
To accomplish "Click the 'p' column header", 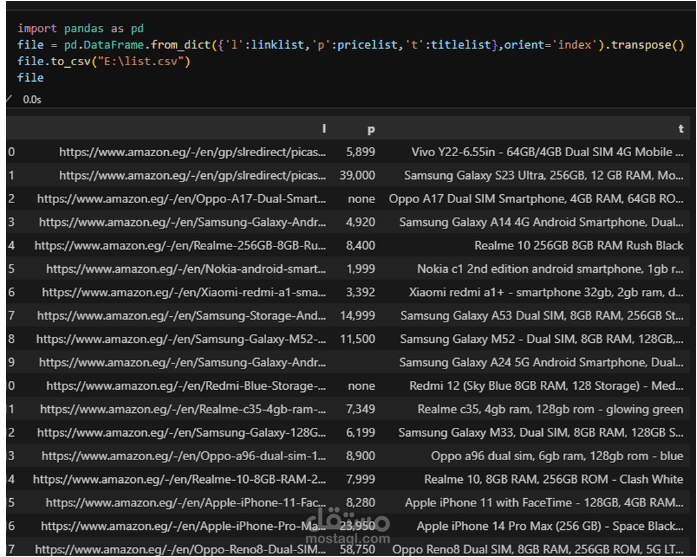I will (371, 129).
